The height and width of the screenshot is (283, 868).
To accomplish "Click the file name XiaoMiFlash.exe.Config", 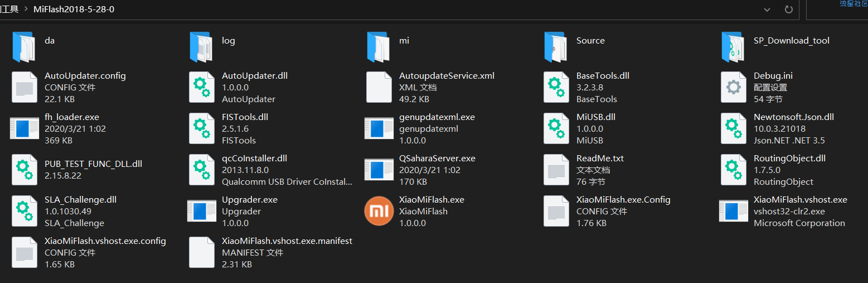I will [623, 200].
